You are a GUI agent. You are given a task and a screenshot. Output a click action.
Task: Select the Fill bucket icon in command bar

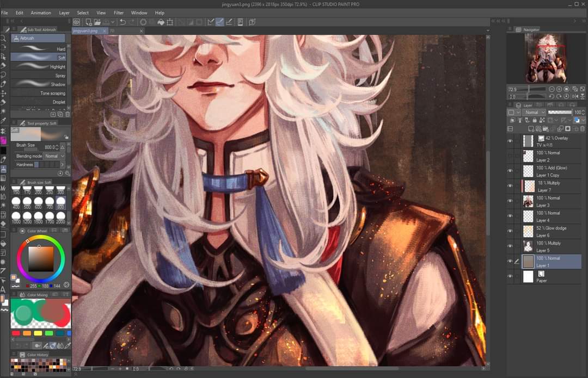[161, 22]
